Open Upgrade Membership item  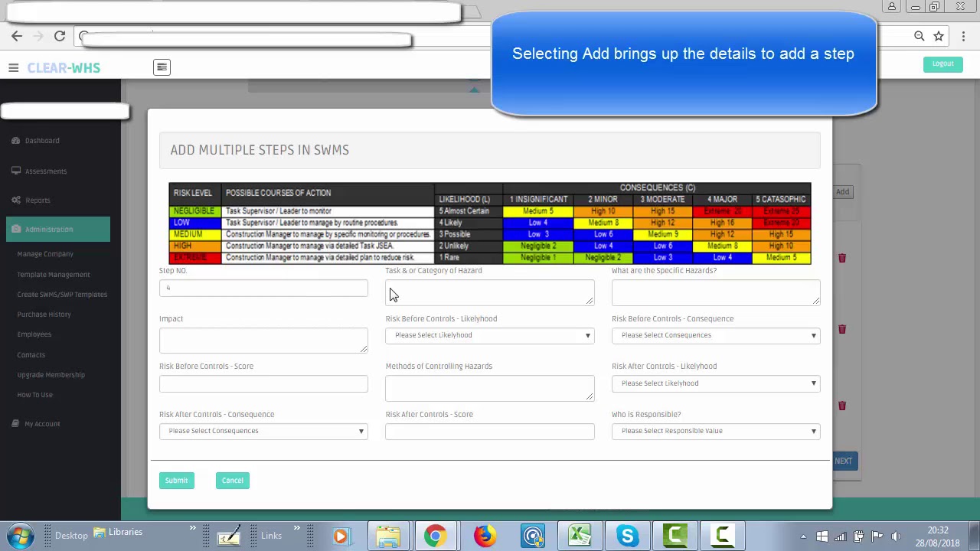pos(51,374)
